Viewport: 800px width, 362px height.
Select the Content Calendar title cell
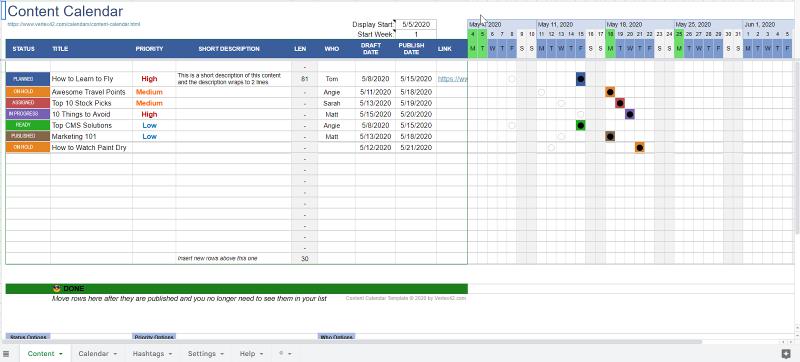pyautogui.click(x=65, y=11)
